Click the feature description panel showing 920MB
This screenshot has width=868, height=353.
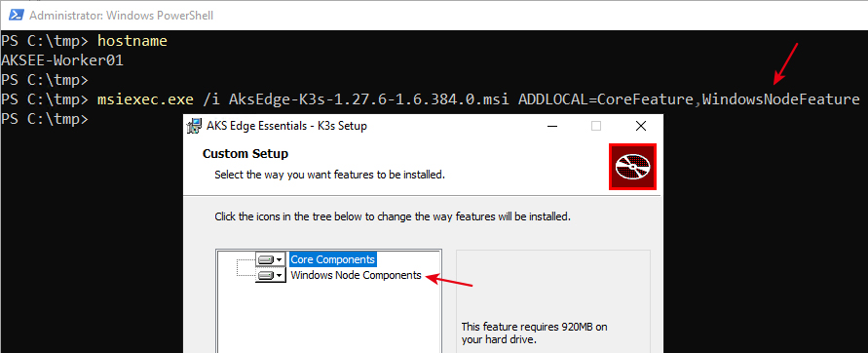point(553,301)
